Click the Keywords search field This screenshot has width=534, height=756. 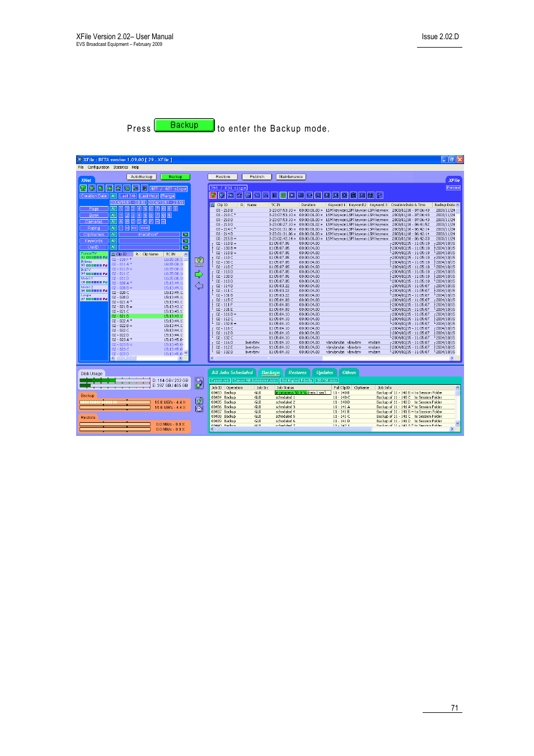coord(149,241)
